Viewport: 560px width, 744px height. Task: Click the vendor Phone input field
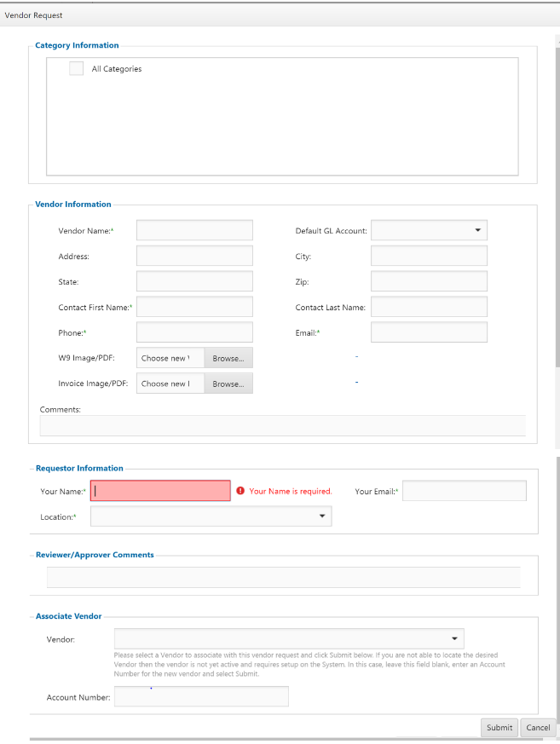click(194, 332)
